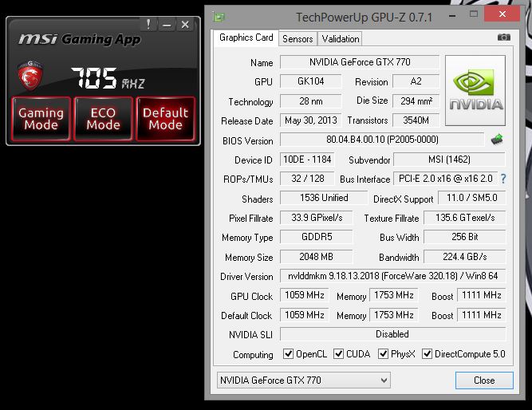This screenshot has height=410, width=532.
Task: Click the camera screenshot icon in GPU-Z
Action: (x=503, y=37)
